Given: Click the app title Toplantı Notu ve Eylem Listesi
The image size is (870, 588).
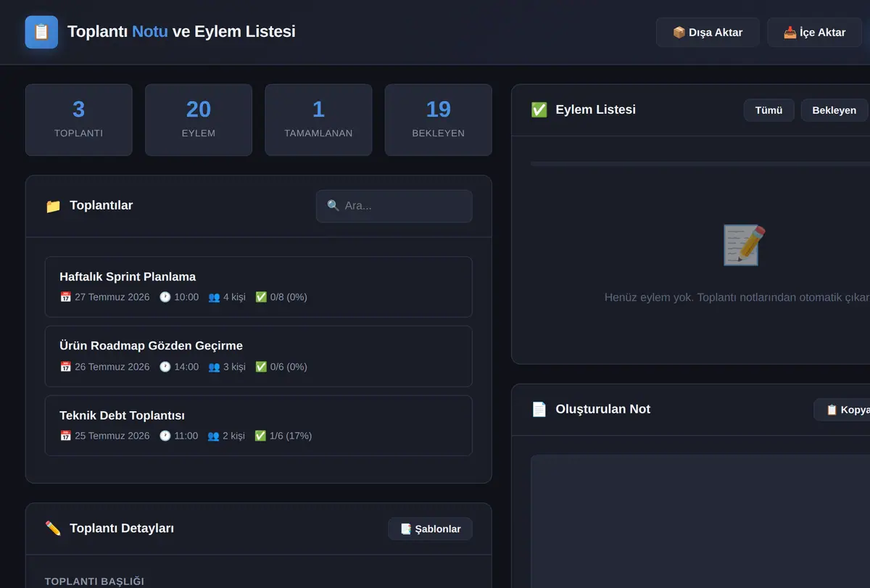Looking at the screenshot, I should 181,32.
